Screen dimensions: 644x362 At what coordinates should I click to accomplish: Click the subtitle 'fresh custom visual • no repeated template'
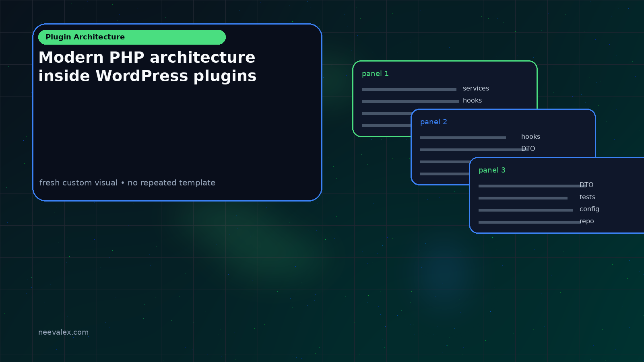(127, 183)
